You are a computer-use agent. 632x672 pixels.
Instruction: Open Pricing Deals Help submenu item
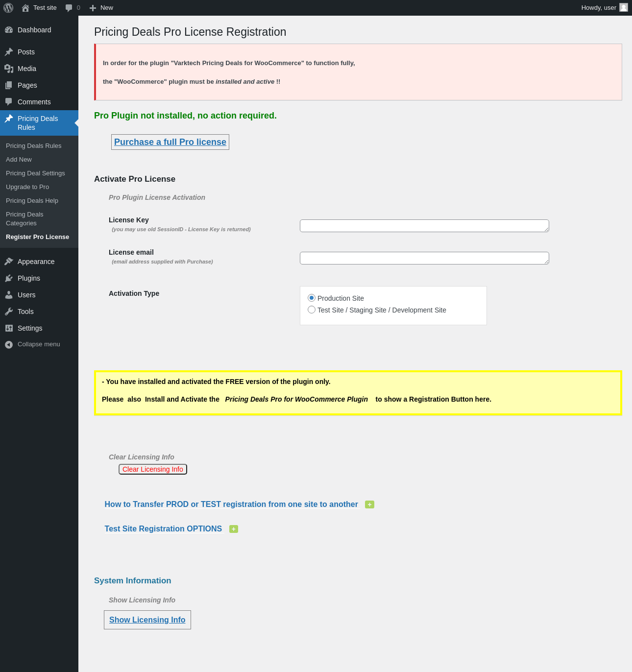[x=32, y=201]
